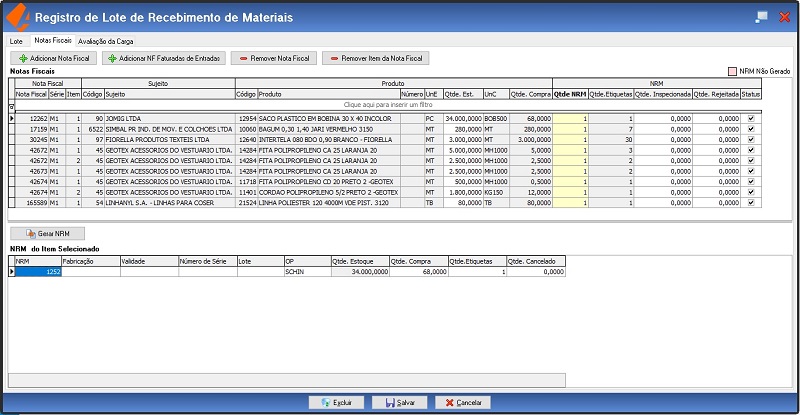The image size is (800, 415).
Task: Open the filter row selector icon
Action: pos(12,104)
